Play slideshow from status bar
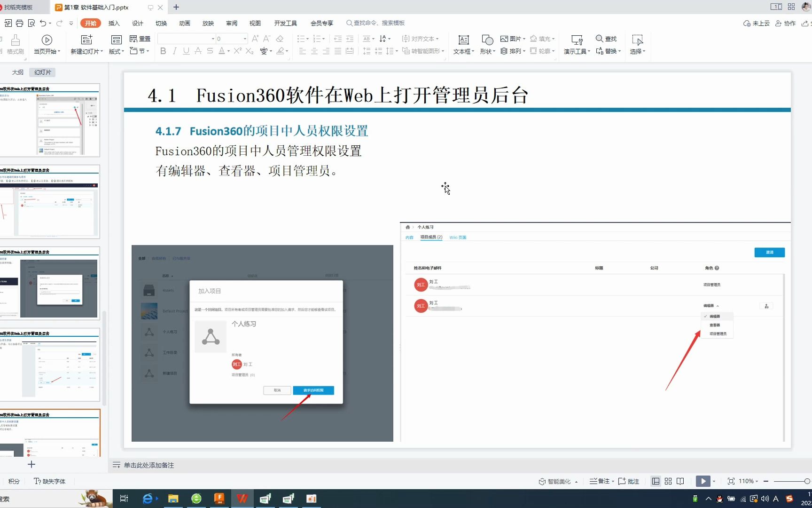The height and width of the screenshot is (508, 812). click(x=703, y=481)
